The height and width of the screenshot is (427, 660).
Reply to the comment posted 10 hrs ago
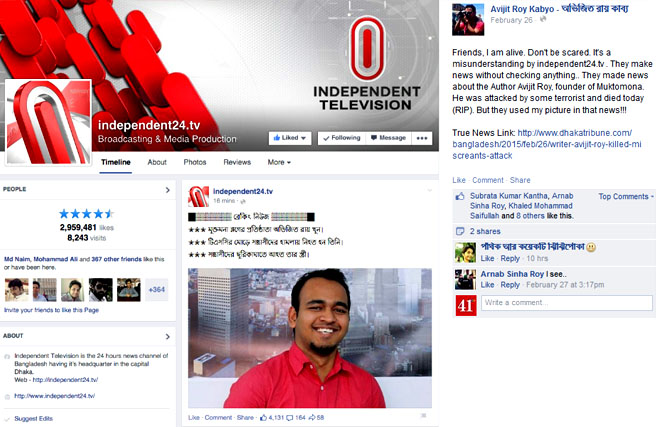pyautogui.click(x=510, y=259)
